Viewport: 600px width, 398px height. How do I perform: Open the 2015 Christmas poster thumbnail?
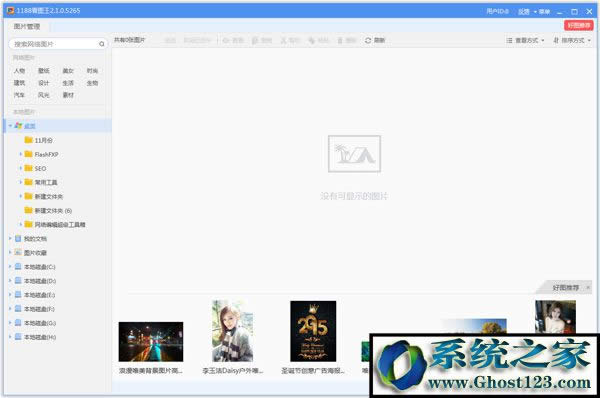313,331
